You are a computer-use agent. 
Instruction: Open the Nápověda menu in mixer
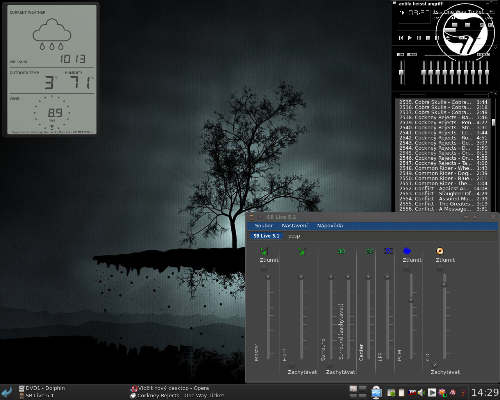330,226
